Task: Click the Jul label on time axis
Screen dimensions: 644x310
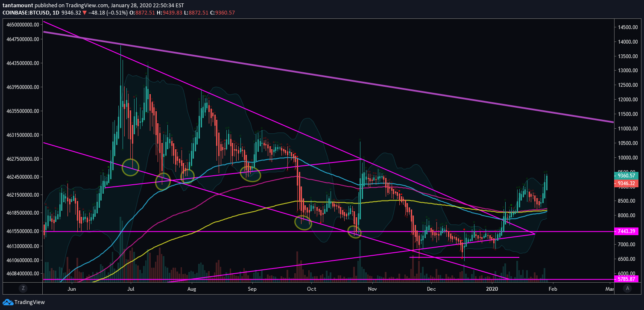Action: [x=131, y=289]
